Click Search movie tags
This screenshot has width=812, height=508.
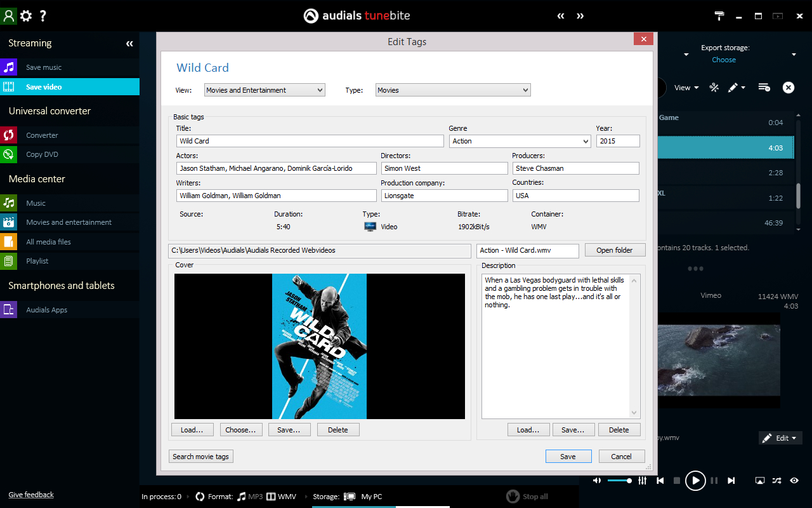200,456
